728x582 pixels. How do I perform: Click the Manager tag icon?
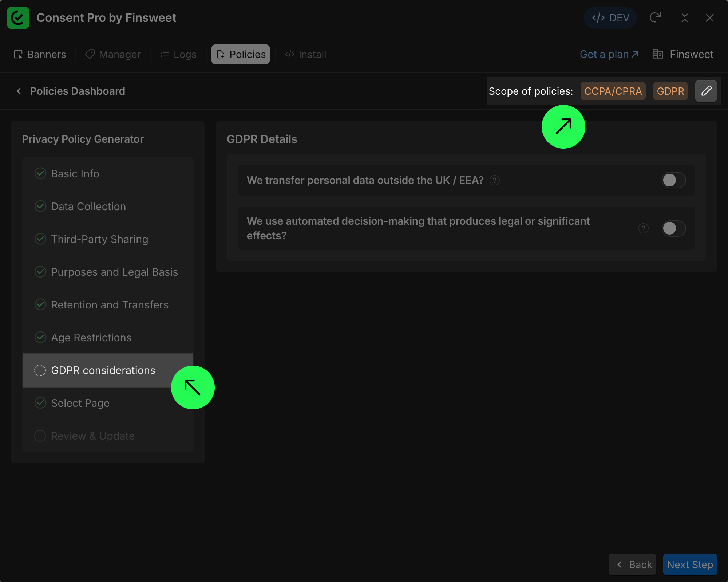point(90,54)
